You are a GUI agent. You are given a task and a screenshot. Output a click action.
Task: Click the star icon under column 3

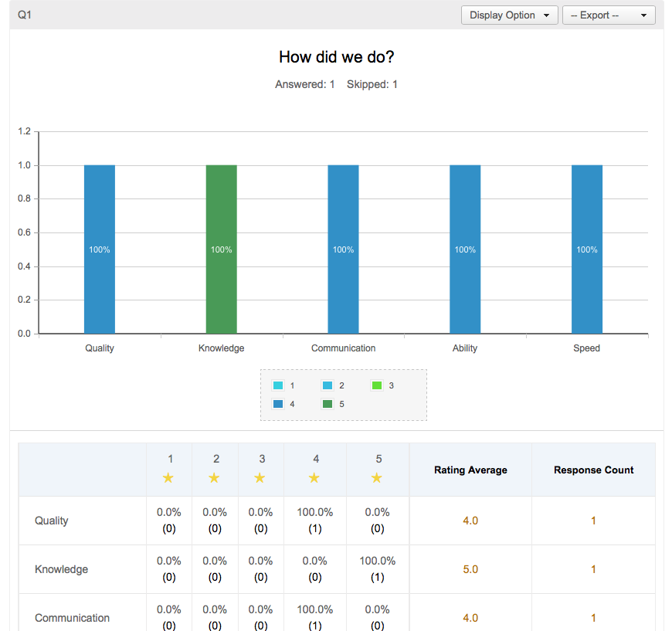[x=260, y=477]
